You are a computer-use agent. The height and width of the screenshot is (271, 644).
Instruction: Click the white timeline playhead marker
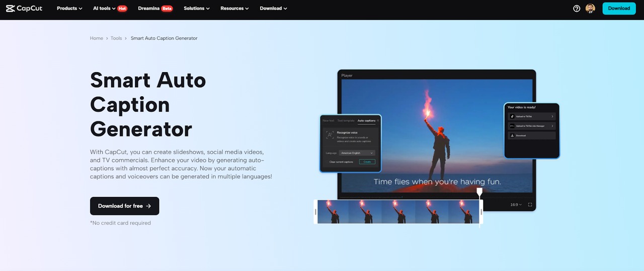coord(479,192)
